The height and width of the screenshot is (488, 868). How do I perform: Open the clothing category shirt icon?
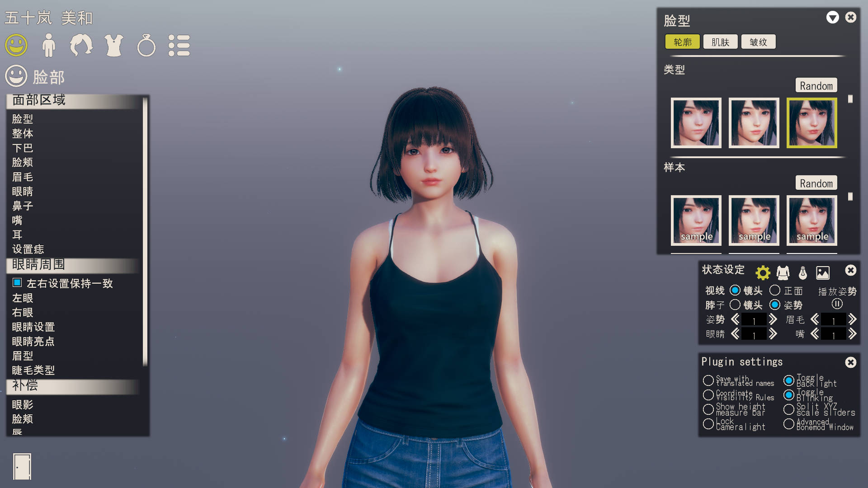pyautogui.click(x=113, y=45)
